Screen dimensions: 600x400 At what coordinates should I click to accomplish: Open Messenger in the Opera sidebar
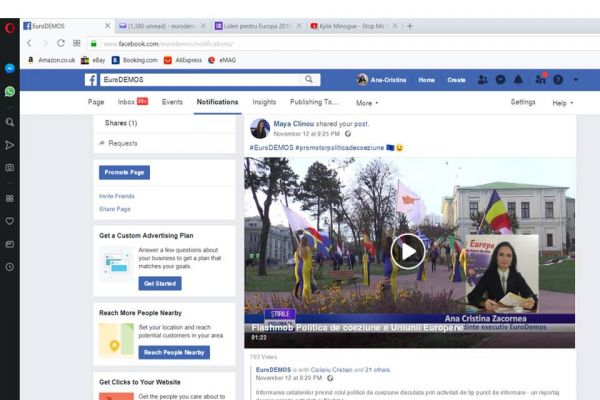(x=10, y=68)
